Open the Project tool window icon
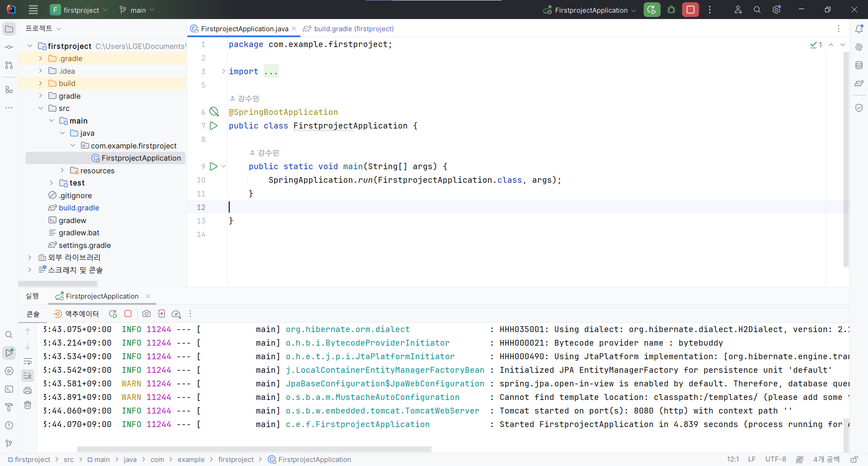868x466 pixels. click(x=9, y=29)
